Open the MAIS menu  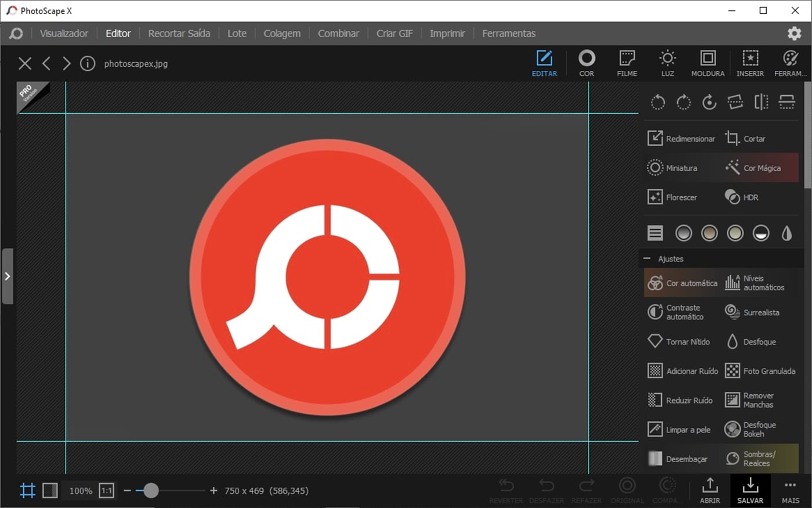790,491
